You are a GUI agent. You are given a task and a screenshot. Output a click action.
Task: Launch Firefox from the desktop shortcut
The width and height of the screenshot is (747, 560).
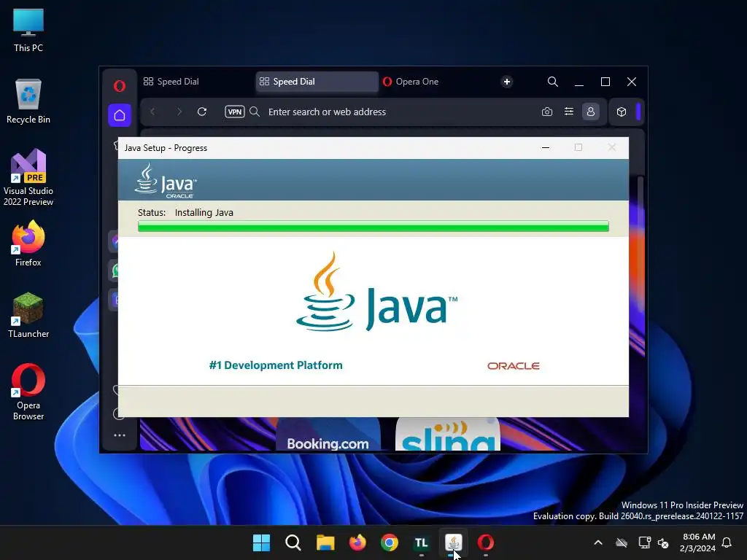[28, 244]
